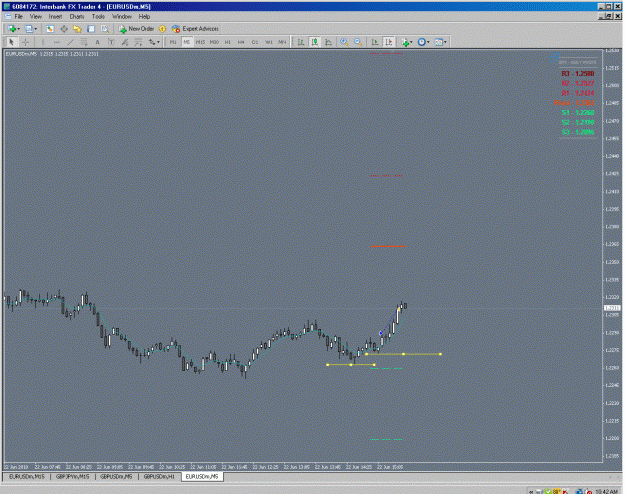
Task: Pick the Trendline drawing tool
Action: click(x=70, y=42)
